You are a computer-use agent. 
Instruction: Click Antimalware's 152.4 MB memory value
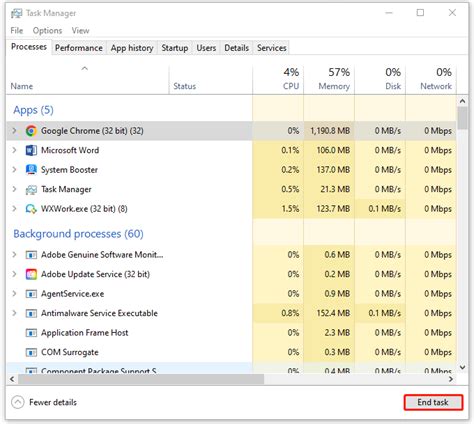tap(333, 313)
